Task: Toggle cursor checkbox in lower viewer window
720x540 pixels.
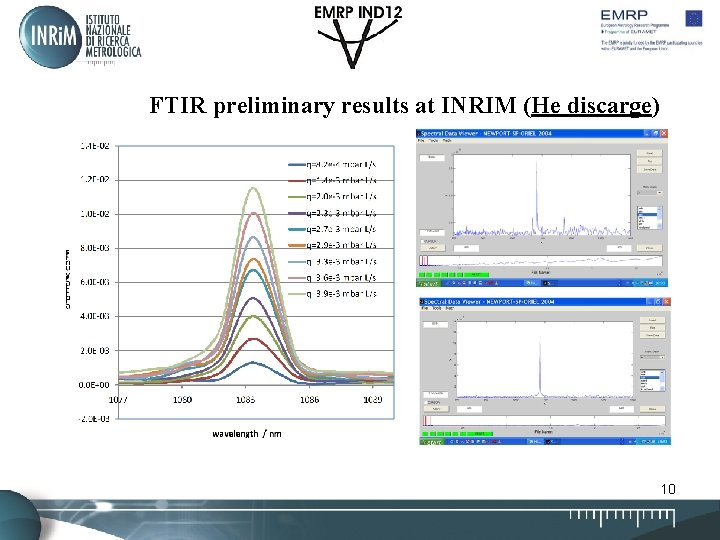Action: pos(427,402)
